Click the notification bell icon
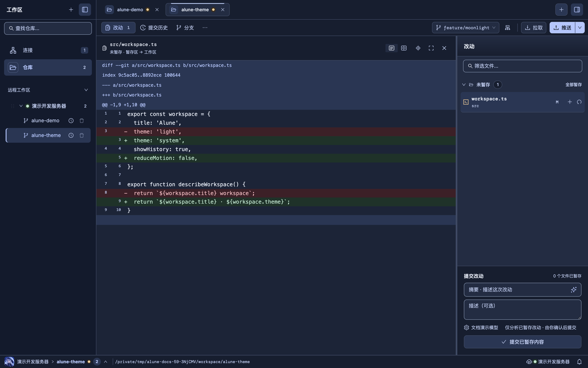 coord(579,362)
